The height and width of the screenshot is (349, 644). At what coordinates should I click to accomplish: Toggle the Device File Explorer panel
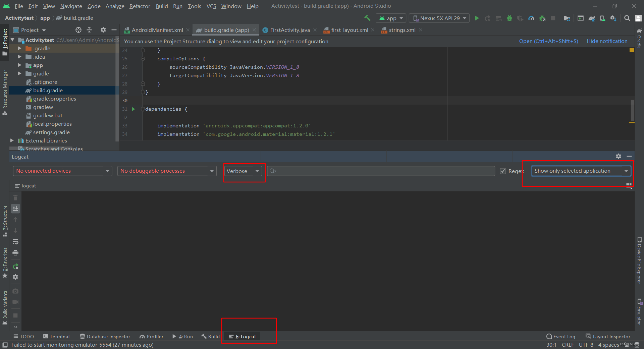coord(639,260)
